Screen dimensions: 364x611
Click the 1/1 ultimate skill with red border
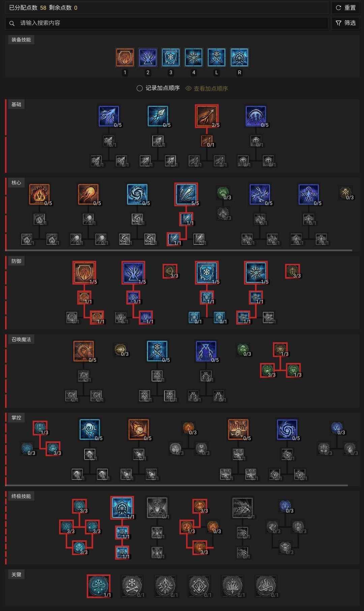(122, 507)
